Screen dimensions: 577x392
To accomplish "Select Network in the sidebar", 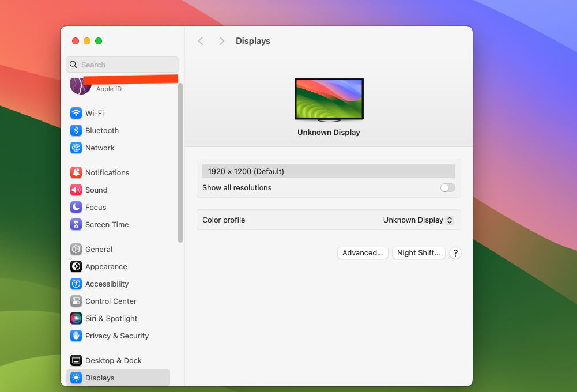I will [100, 148].
